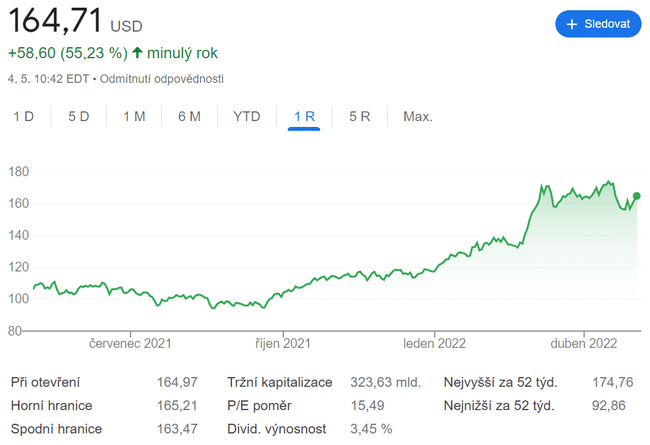Screen dimensions: 650x445
Task: Click the Divid. výnosnost label
Action: 277,429
